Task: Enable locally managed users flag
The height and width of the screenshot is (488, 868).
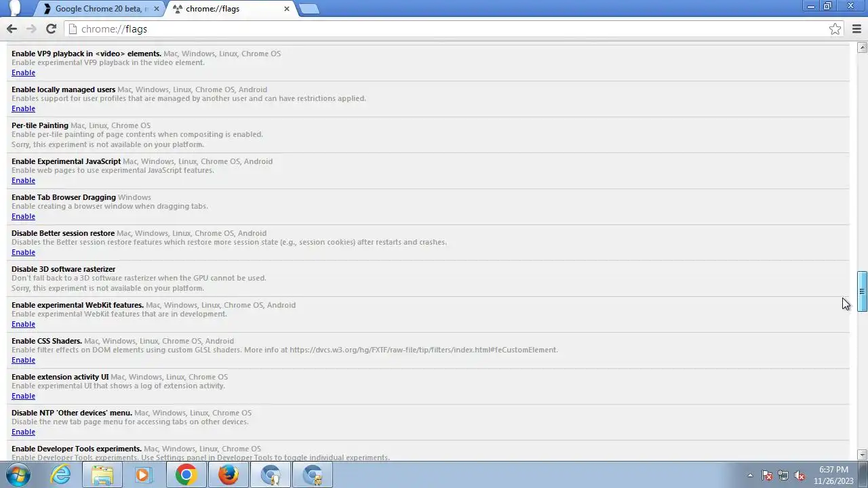Action: coord(23,108)
